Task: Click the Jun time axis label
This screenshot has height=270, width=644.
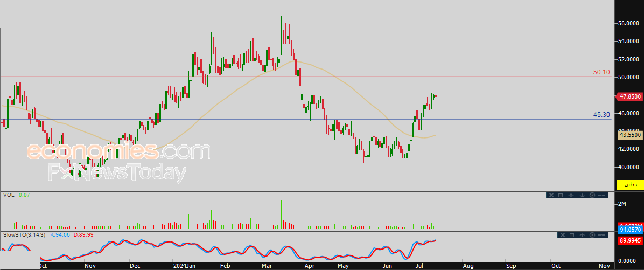Action: 387,266
